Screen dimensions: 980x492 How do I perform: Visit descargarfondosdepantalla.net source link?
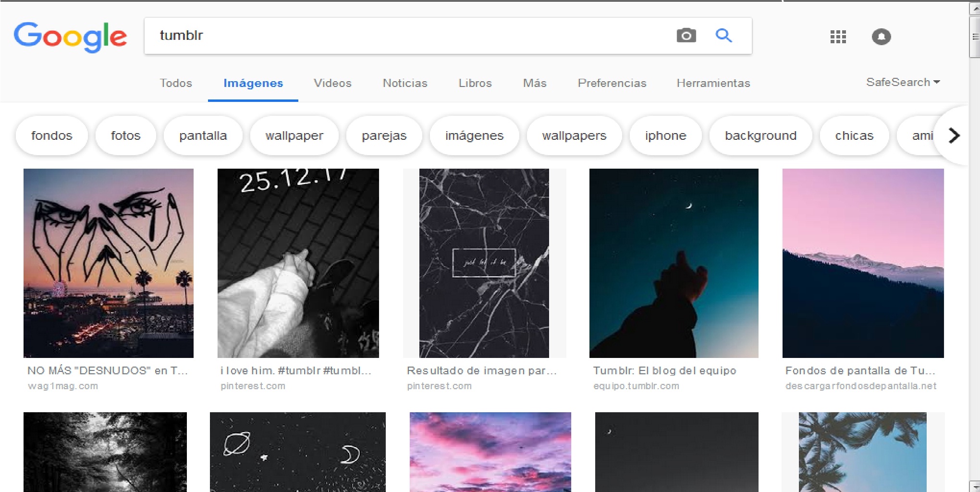click(861, 386)
